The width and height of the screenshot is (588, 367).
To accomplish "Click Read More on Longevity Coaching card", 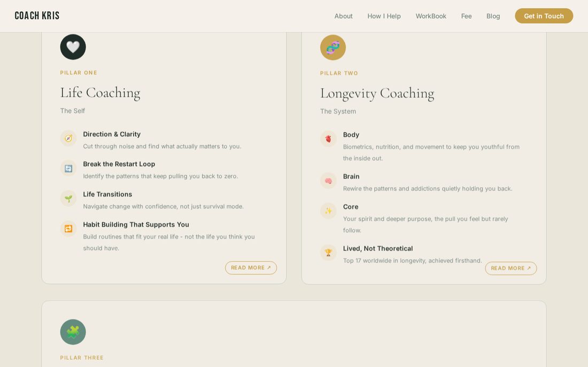I will pos(510,268).
